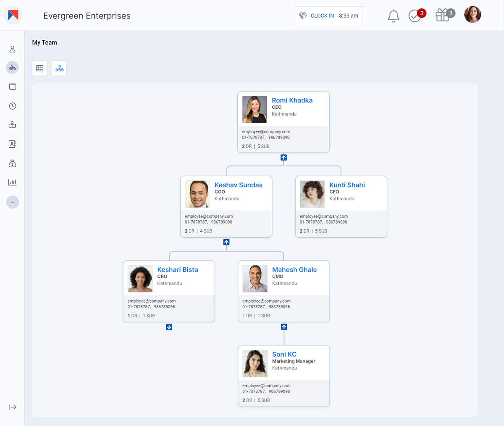The image size is (504, 426).
Task: Select the payroll money-bag icon in sidebar
Action: 12,163
